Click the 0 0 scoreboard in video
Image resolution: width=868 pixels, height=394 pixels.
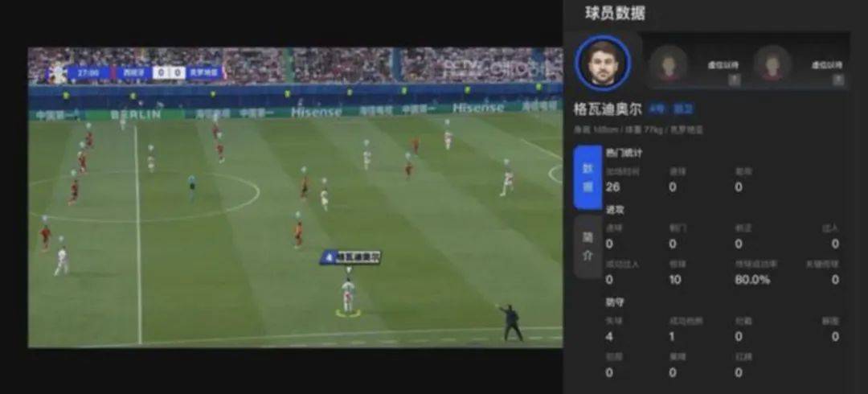pyautogui.click(x=169, y=72)
